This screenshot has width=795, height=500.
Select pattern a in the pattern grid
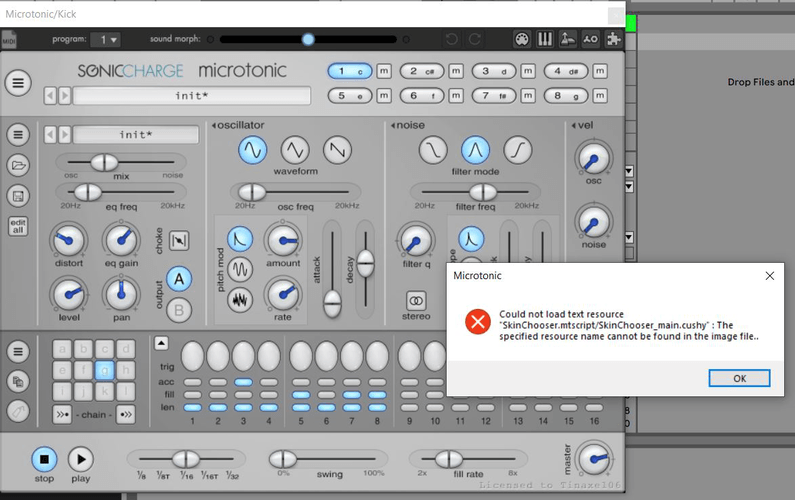click(x=62, y=349)
